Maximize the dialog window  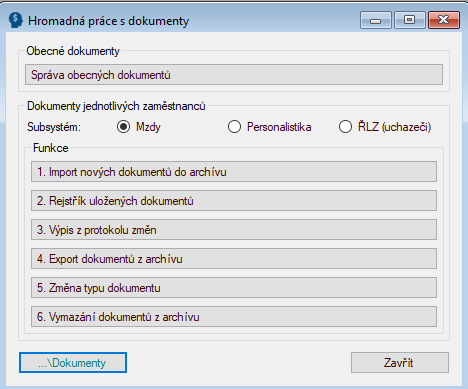[x=410, y=20]
